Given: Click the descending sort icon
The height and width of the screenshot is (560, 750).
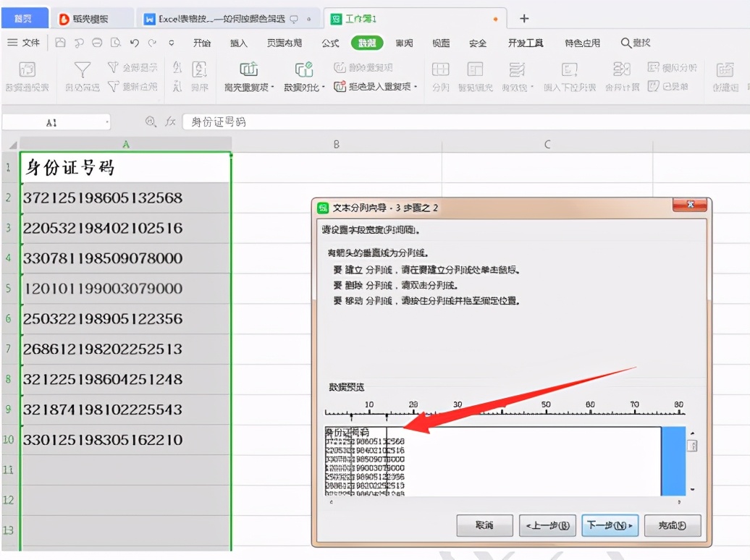Looking at the screenshot, I should pos(177,87).
